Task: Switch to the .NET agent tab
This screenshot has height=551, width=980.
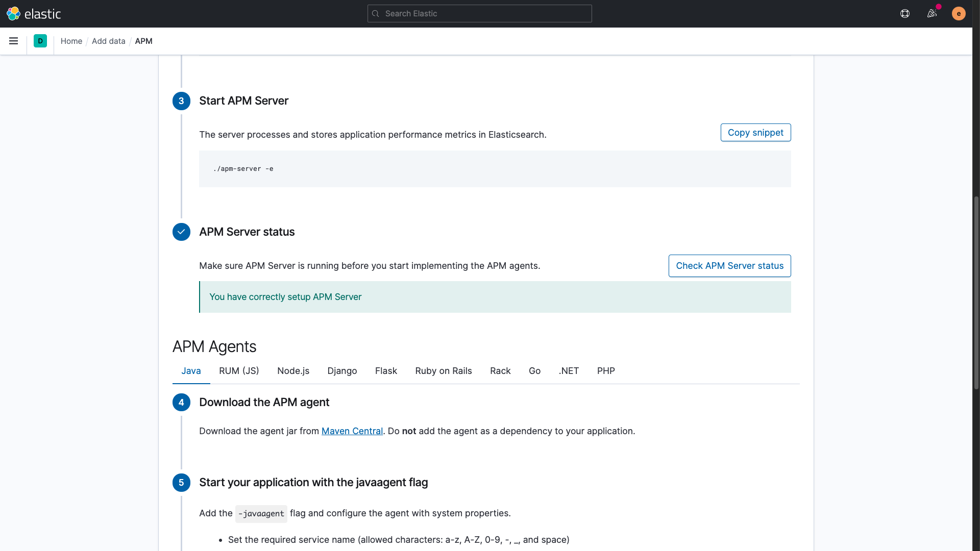Action: click(569, 371)
